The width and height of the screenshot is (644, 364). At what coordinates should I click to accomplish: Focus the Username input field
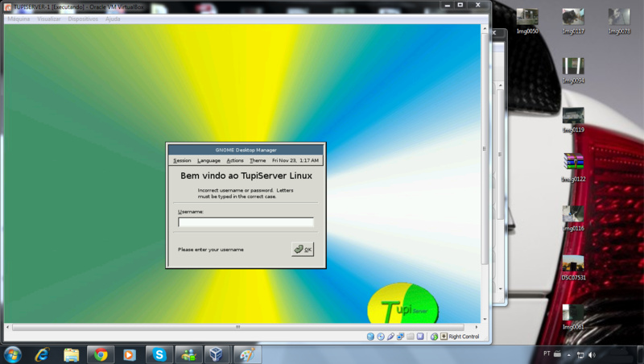tap(246, 222)
